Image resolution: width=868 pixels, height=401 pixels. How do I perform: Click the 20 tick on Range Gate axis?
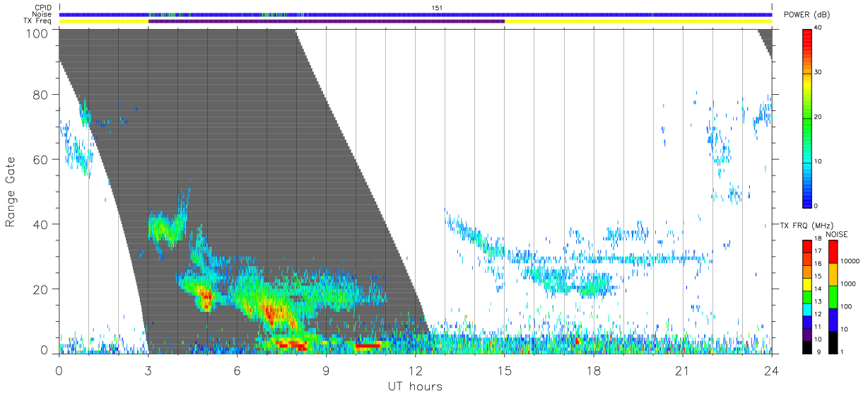click(x=42, y=289)
